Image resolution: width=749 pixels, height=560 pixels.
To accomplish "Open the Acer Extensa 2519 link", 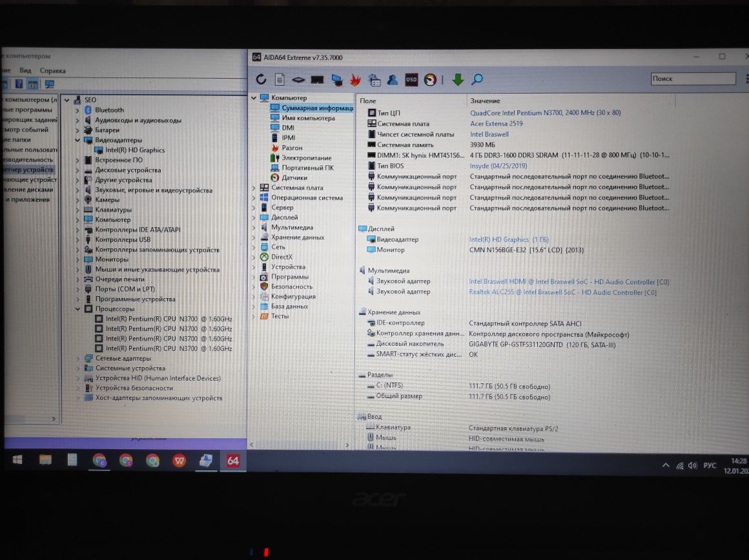I will 497,124.
